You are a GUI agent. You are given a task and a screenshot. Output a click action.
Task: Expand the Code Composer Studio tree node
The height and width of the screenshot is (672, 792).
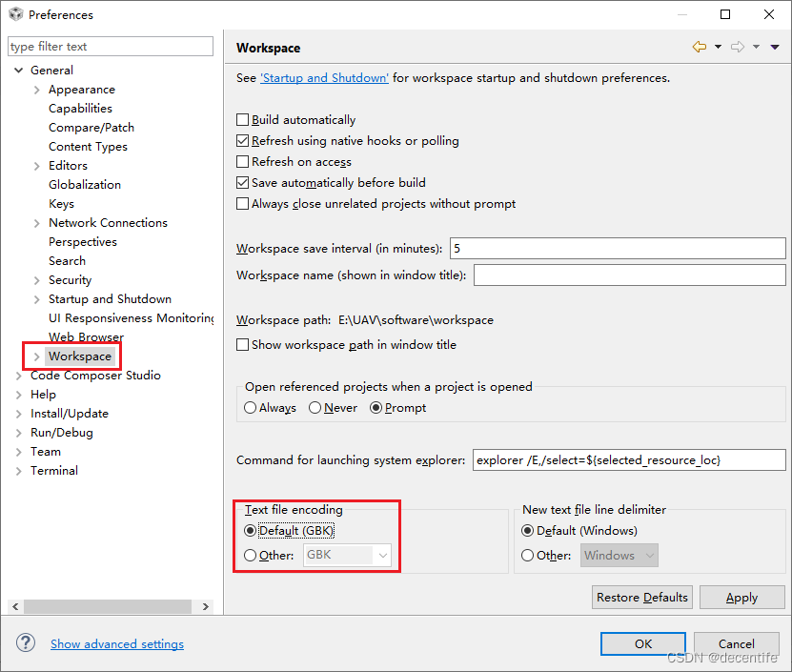coord(18,375)
